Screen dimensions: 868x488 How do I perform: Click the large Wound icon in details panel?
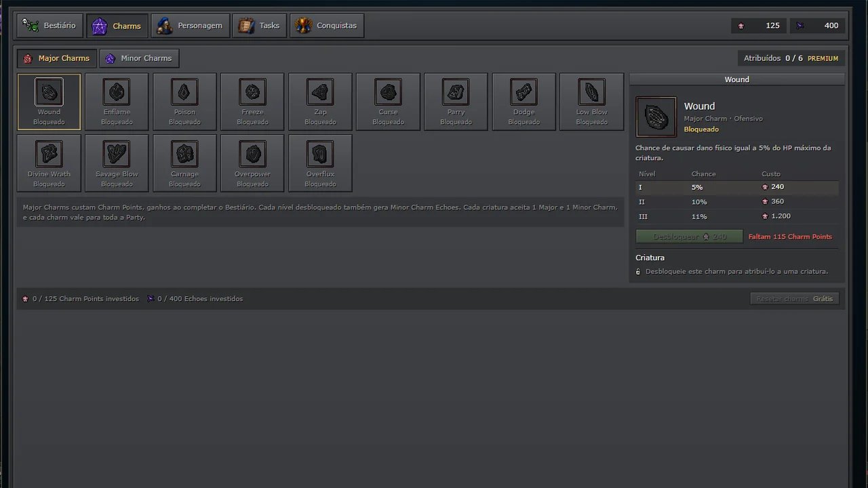point(656,117)
